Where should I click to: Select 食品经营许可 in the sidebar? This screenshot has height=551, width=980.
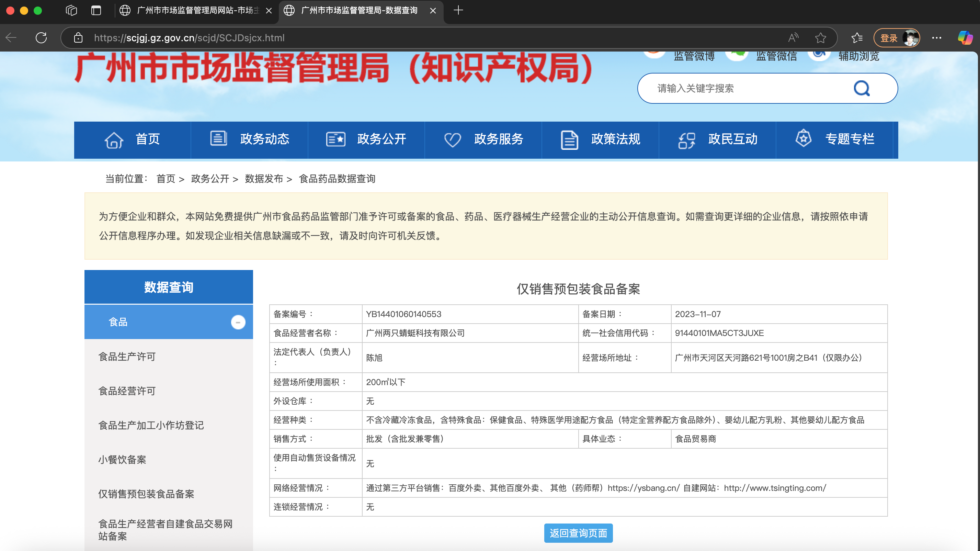point(127,391)
